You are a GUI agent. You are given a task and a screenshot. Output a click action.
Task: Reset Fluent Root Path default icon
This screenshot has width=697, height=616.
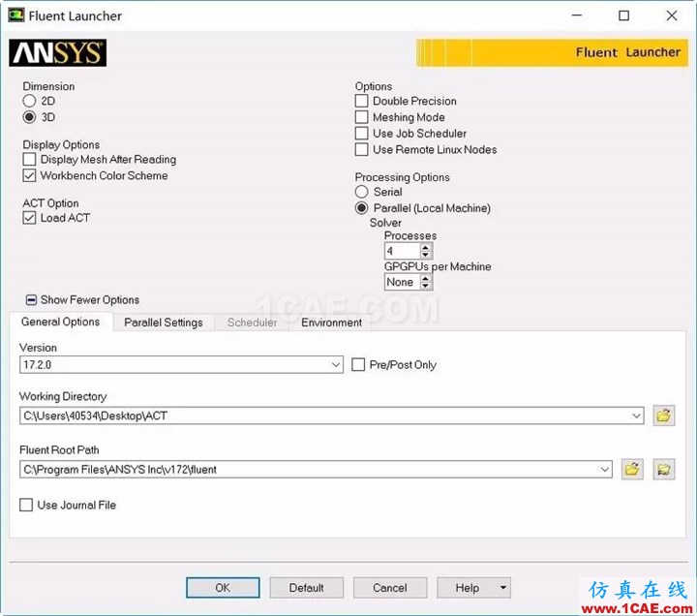tap(664, 469)
